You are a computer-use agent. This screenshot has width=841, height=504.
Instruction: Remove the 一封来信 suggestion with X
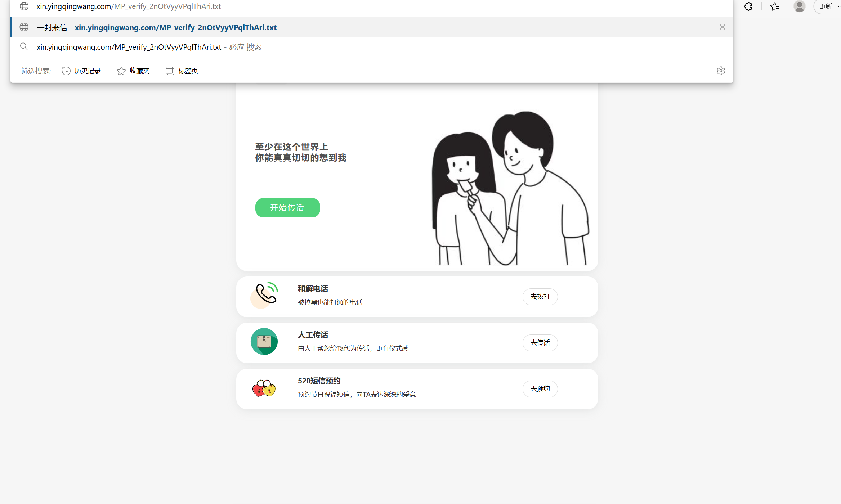click(722, 27)
